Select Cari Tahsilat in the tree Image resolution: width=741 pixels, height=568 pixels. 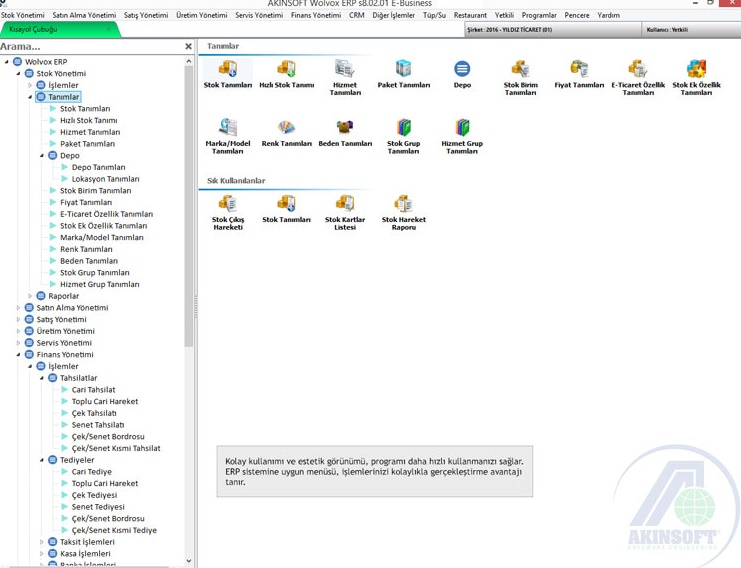click(x=94, y=390)
